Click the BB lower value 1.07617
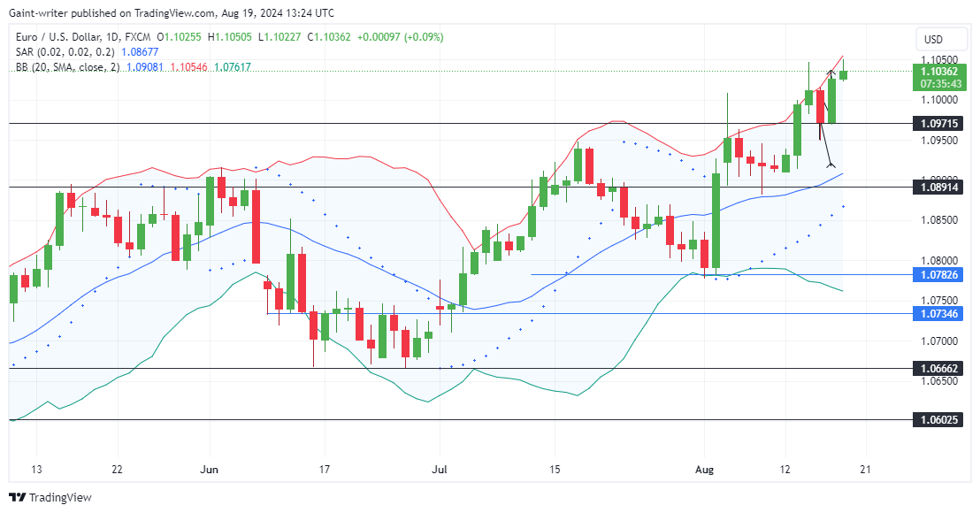Viewport: 980px width, 513px height. pos(233,67)
